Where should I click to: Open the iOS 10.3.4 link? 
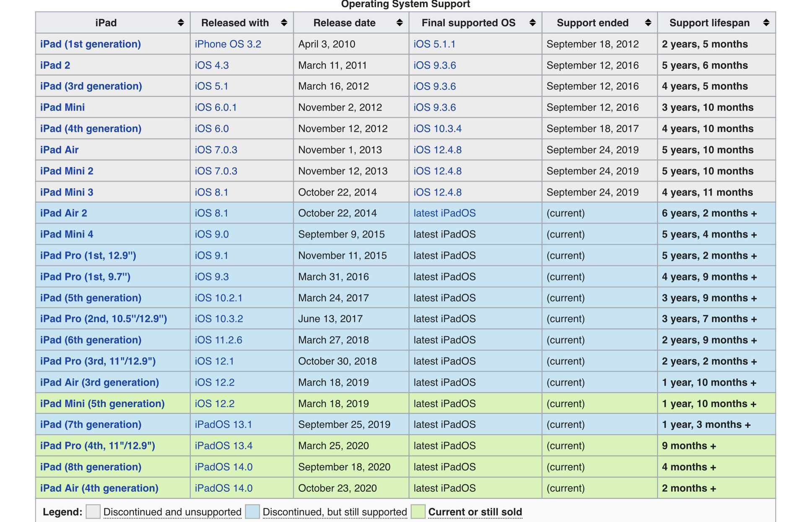(438, 129)
